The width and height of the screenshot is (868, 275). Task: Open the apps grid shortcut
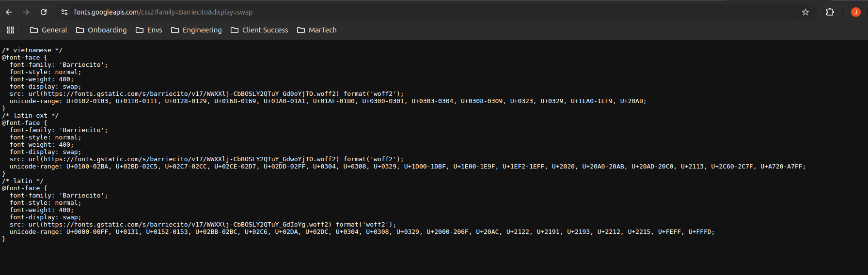coord(11,30)
